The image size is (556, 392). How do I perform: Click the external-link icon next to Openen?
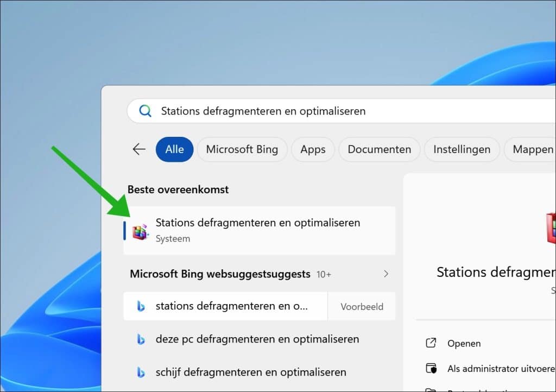click(x=431, y=343)
